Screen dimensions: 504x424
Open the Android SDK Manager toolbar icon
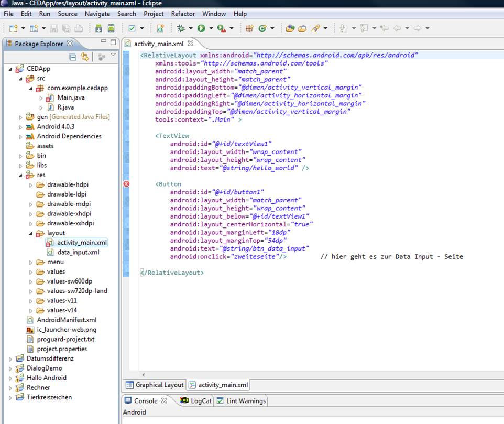pyautogui.click(x=98, y=28)
